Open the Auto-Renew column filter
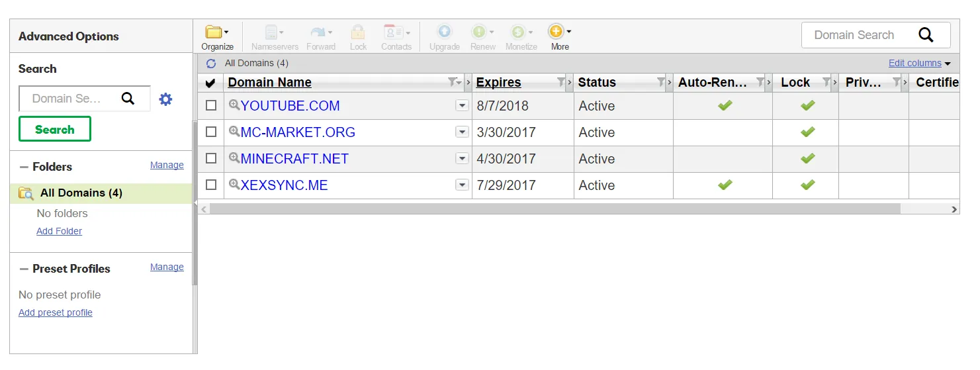Viewport: 980px width, 370px height. pos(760,82)
